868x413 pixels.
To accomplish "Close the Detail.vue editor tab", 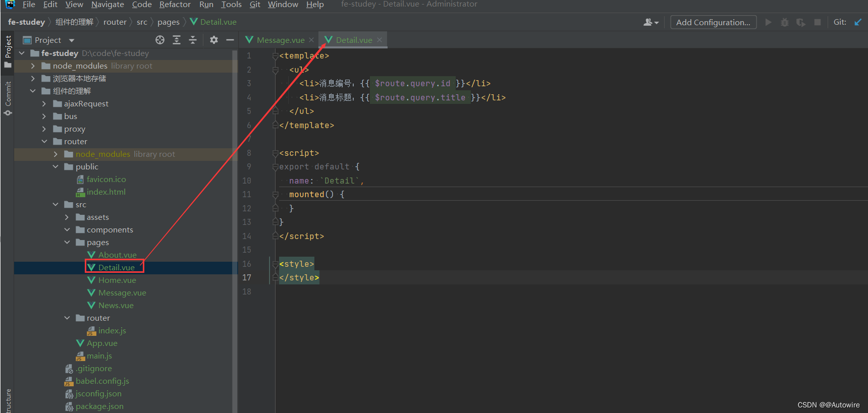I will (379, 40).
